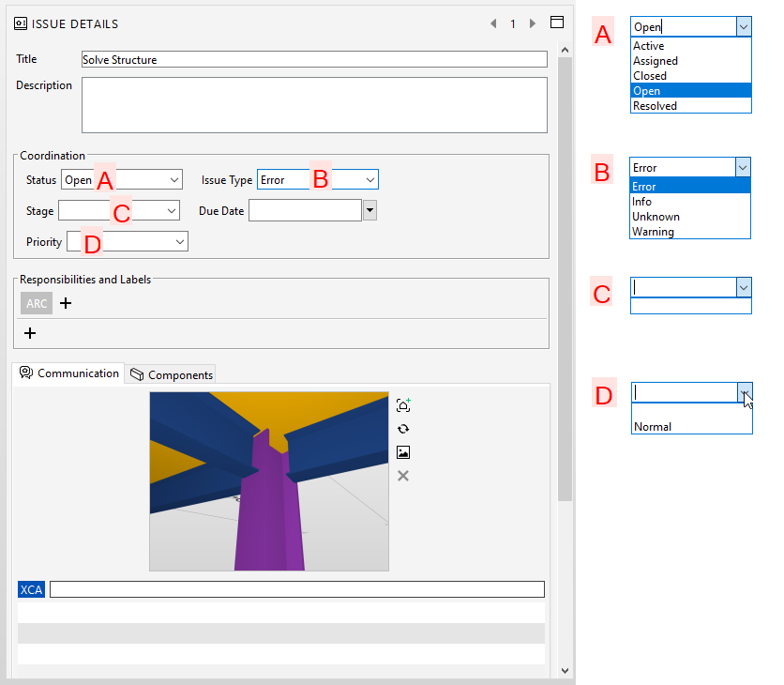Click example C stage combo arrow

coord(744,287)
